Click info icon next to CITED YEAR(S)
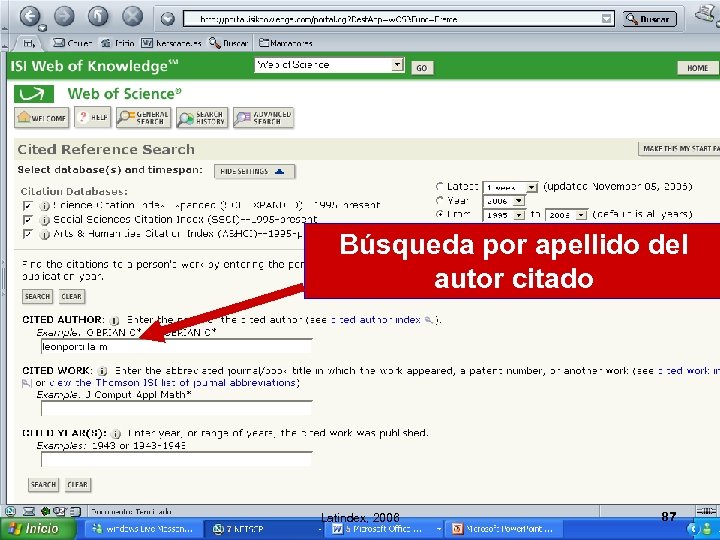This screenshot has width=720, height=540. 116,433
